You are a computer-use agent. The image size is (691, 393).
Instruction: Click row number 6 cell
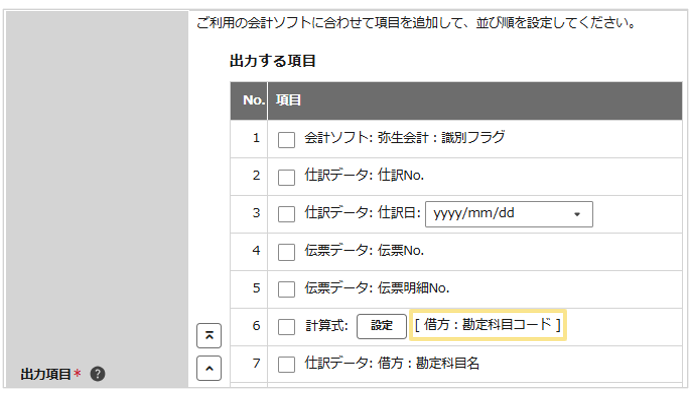coord(249,326)
